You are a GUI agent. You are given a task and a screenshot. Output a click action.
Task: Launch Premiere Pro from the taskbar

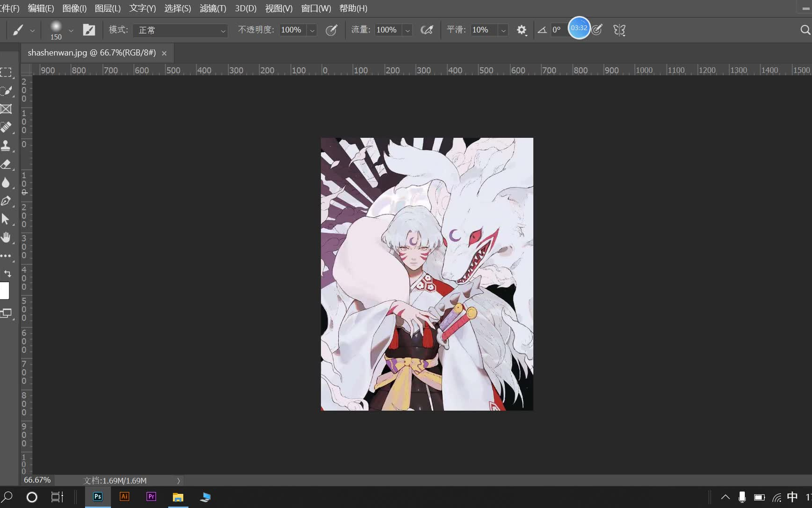click(x=151, y=497)
